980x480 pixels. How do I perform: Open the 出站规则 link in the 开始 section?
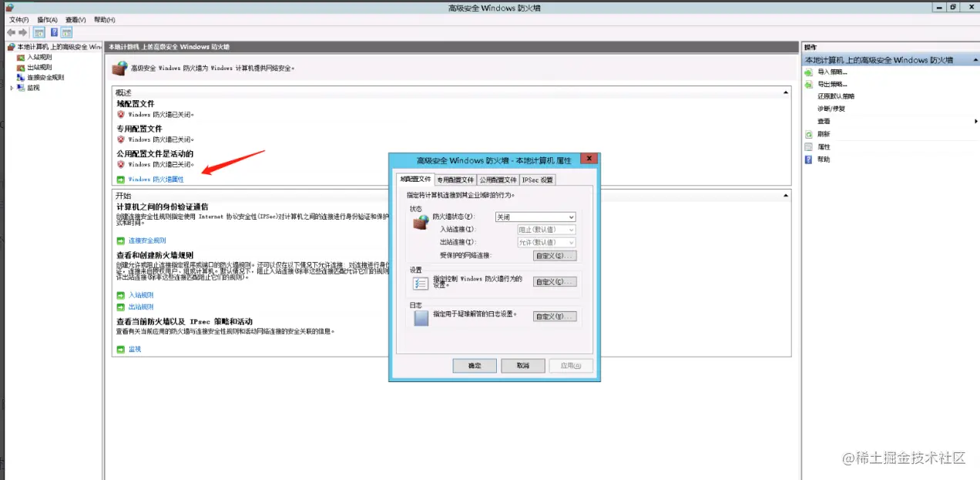141,307
